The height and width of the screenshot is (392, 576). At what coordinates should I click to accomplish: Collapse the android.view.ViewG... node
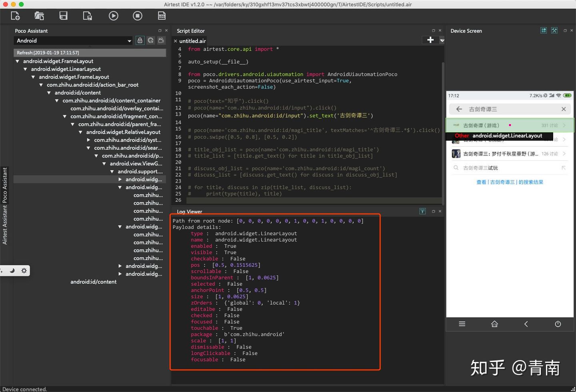(x=104, y=164)
